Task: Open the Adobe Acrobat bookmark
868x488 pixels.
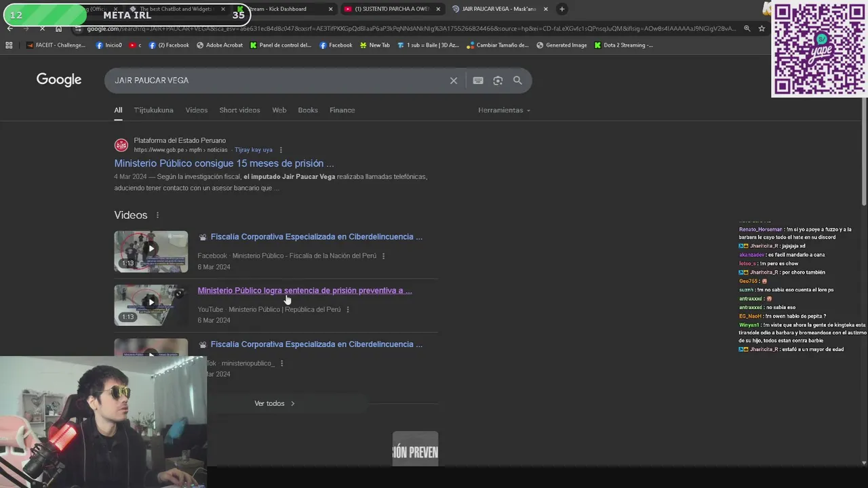Action: pyautogui.click(x=220, y=45)
